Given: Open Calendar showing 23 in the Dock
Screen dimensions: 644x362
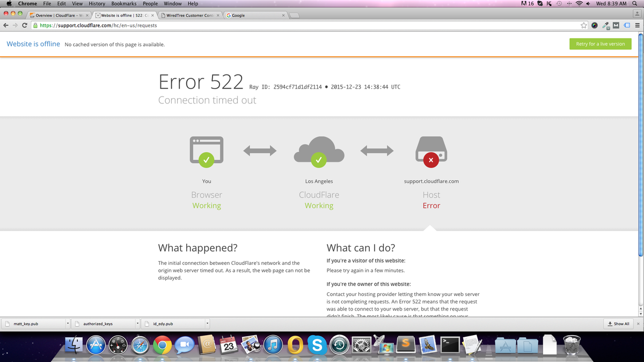Looking at the screenshot, I should pos(229,345).
